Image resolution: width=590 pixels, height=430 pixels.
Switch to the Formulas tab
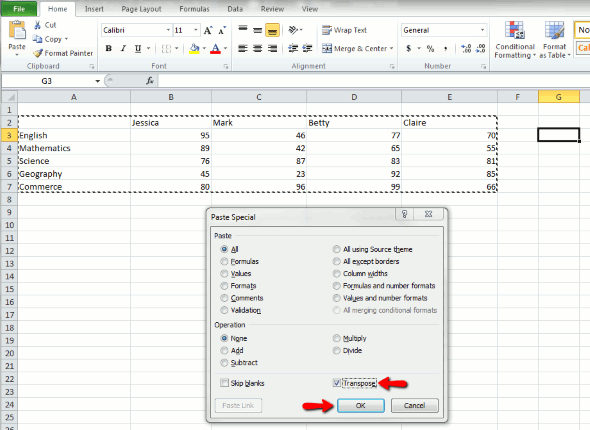194,9
